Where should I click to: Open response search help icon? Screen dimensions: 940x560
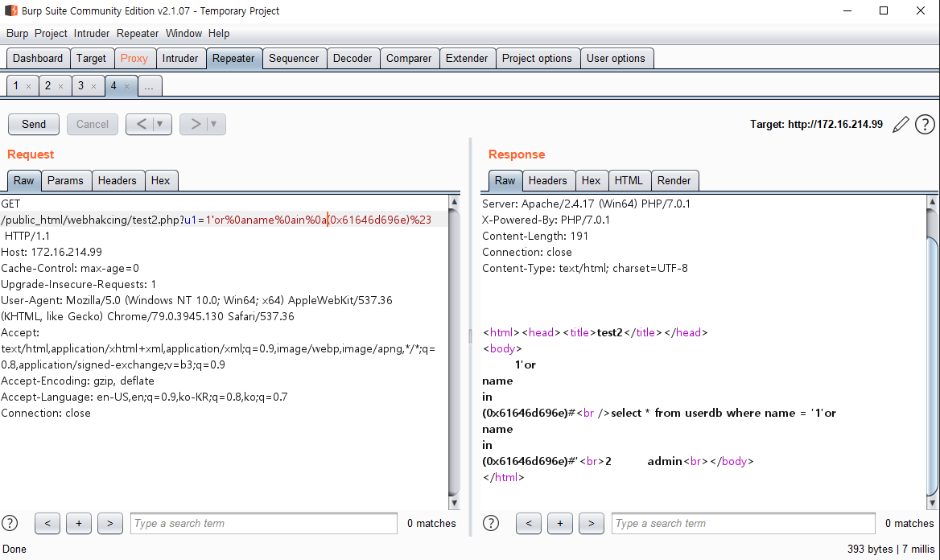491,523
